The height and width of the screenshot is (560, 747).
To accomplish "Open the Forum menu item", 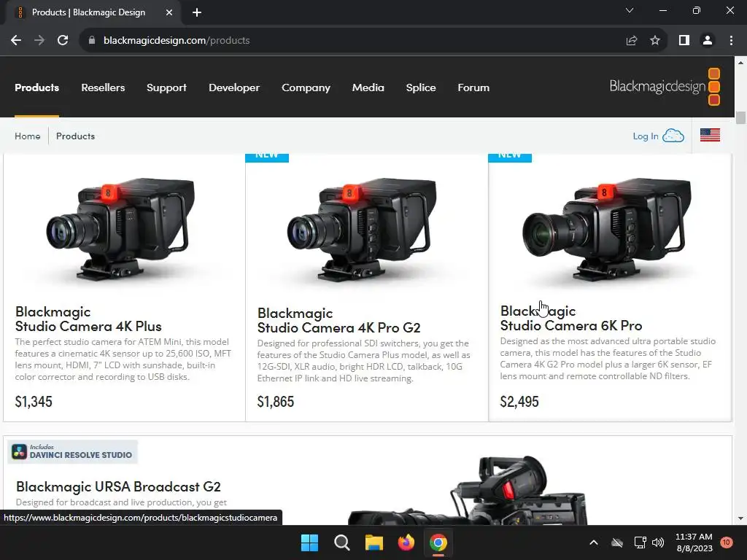I will click(x=473, y=87).
